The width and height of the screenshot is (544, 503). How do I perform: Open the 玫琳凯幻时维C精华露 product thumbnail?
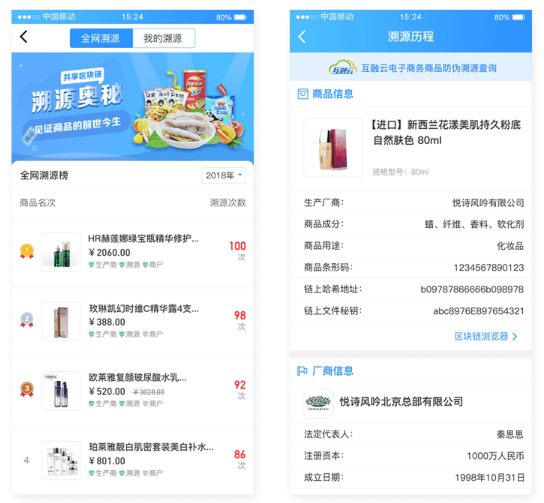click(x=61, y=321)
